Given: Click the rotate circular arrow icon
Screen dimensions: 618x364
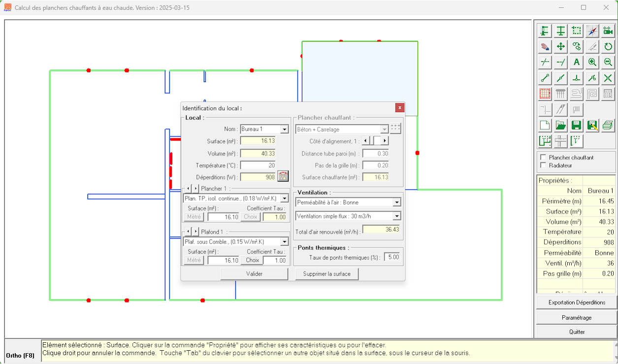Looking at the screenshot, I should tap(608, 47).
